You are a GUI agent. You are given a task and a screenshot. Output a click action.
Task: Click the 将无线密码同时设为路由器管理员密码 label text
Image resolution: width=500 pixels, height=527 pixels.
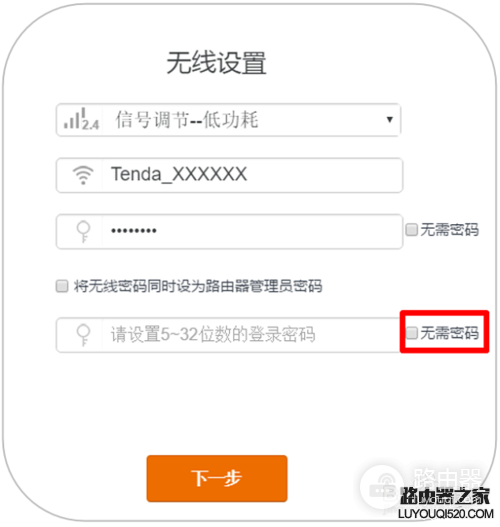(x=198, y=286)
